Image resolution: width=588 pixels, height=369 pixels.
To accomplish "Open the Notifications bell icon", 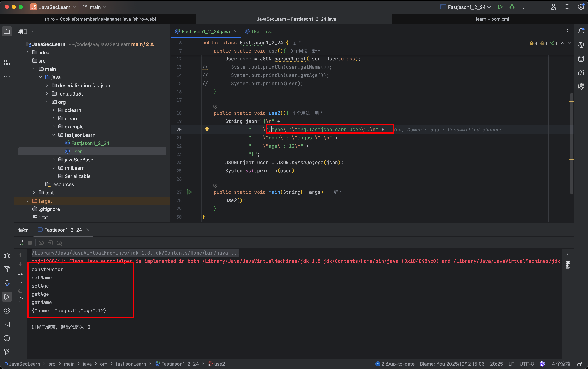I will tap(581, 31).
